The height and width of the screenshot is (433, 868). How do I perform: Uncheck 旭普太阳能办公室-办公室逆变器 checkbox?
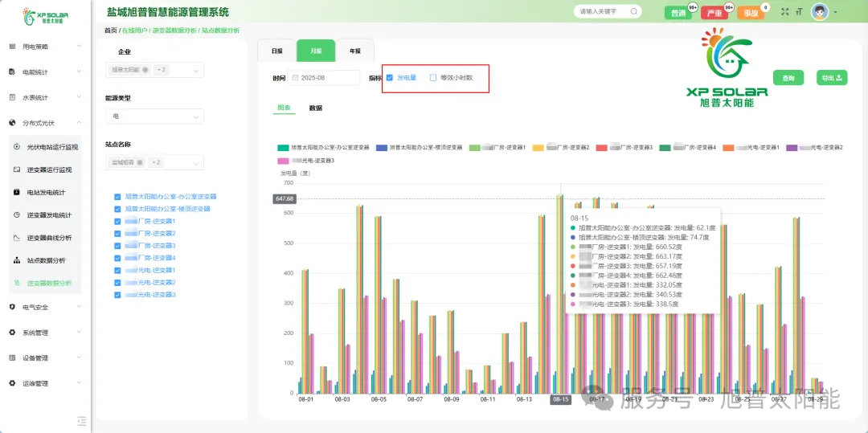click(x=117, y=196)
